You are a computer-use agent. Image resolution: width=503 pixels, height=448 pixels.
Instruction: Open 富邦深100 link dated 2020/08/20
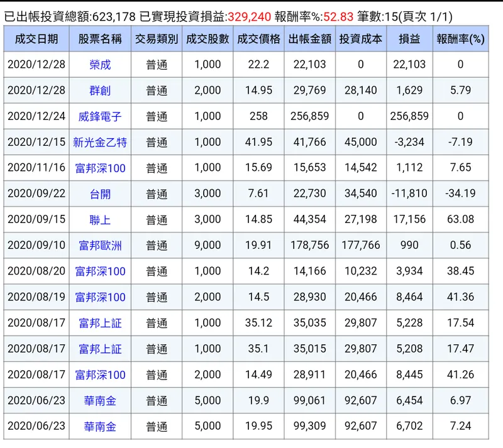pos(100,271)
